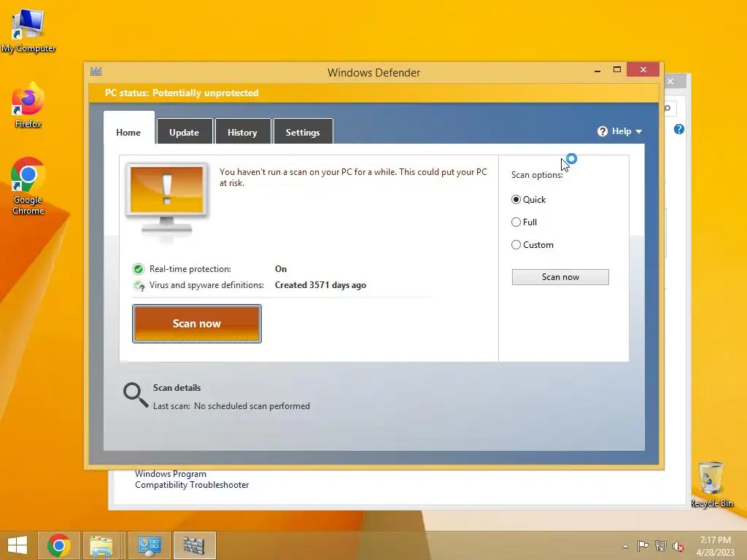
Task: Close the background window
Action: point(671,81)
